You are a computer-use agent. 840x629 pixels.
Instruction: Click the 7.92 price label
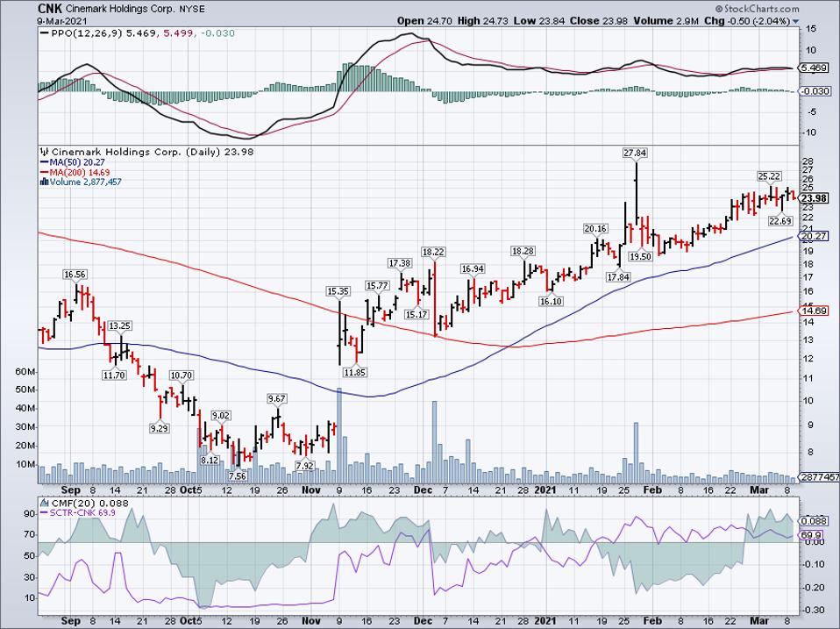pyautogui.click(x=304, y=466)
